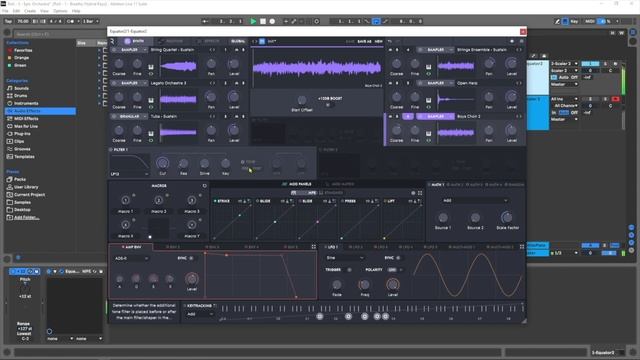The width and height of the screenshot is (640, 360).
Task: Select the Instruments category in browser
Action: 26,103
